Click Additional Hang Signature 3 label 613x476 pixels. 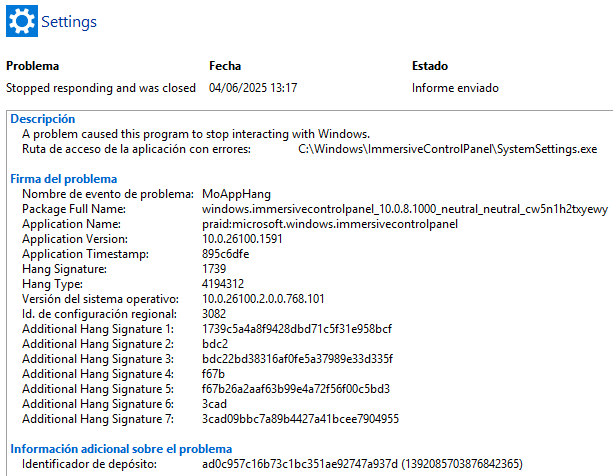click(x=98, y=359)
